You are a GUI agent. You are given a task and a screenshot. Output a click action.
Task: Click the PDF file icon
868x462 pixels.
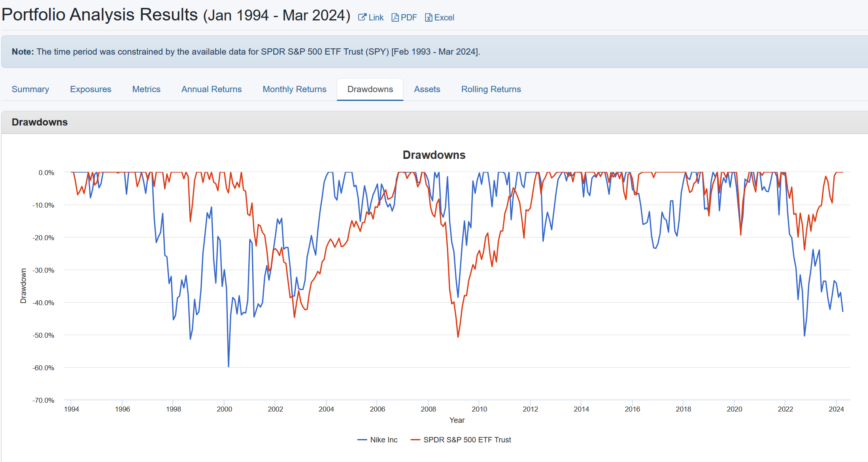click(x=395, y=18)
